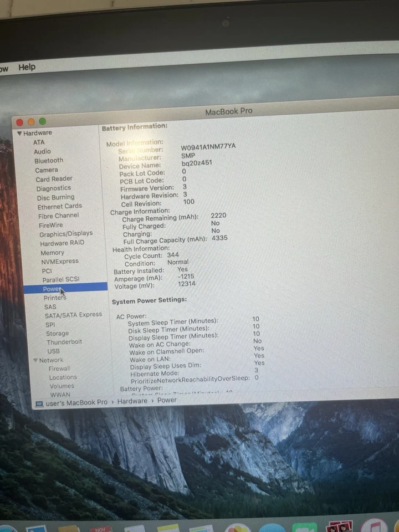Collapse the Hardware disclosure triangle
The width and height of the screenshot is (399, 532).
tap(19, 134)
